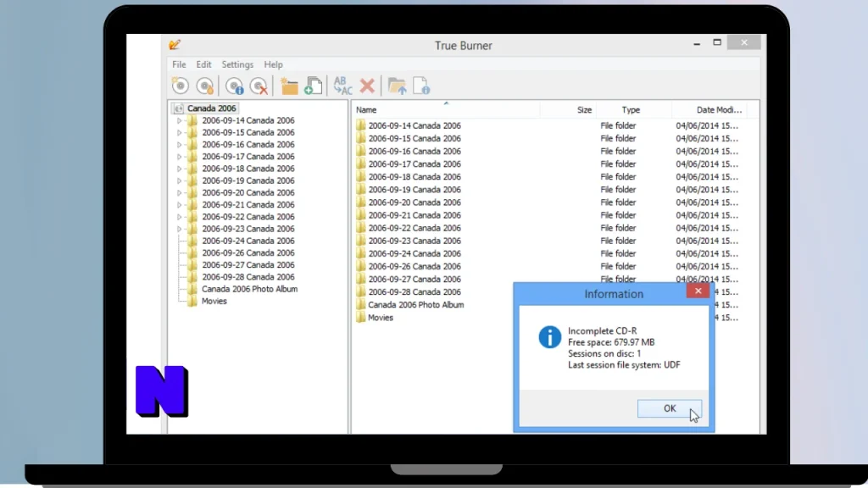This screenshot has height=488, width=868.
Task: Click the Burn disc flame icon
Action: click(205, 86)
